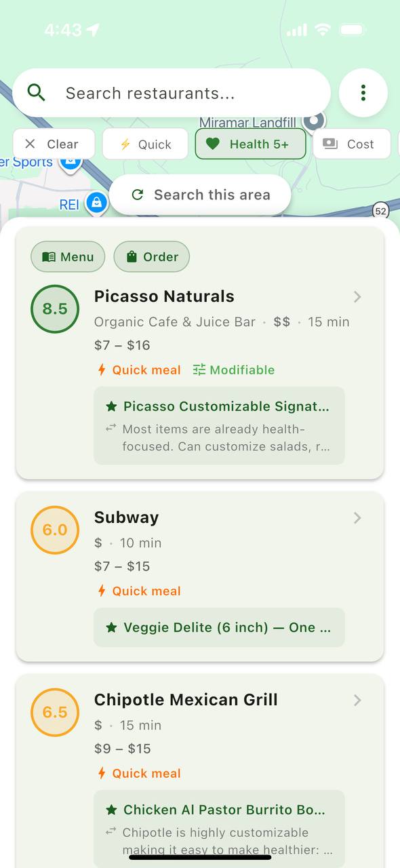Switch to the Order tab
The width and height of the screenshot is (400, 868).
tap(151, 256)
